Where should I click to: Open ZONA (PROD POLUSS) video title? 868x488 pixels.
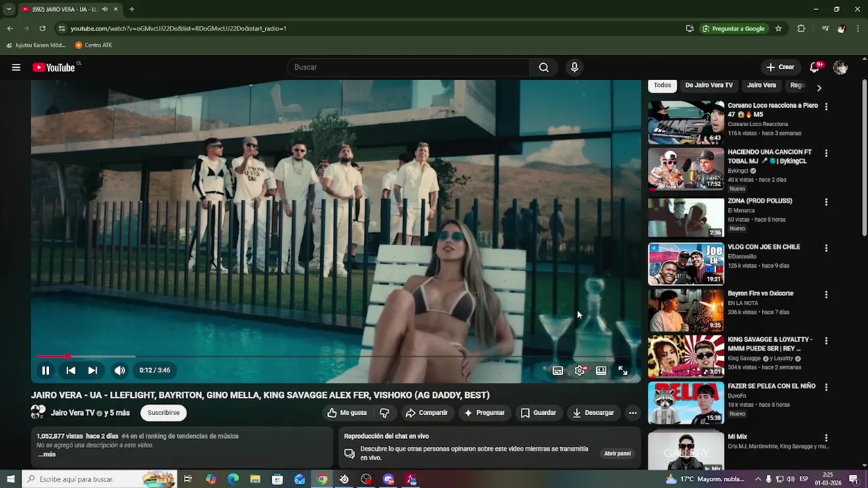click(x=759, y=201)
